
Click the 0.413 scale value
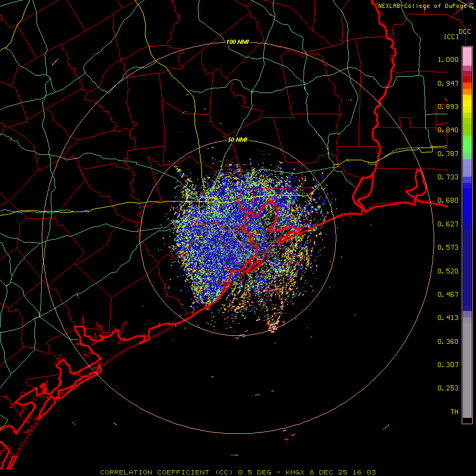tap(448, 318)
